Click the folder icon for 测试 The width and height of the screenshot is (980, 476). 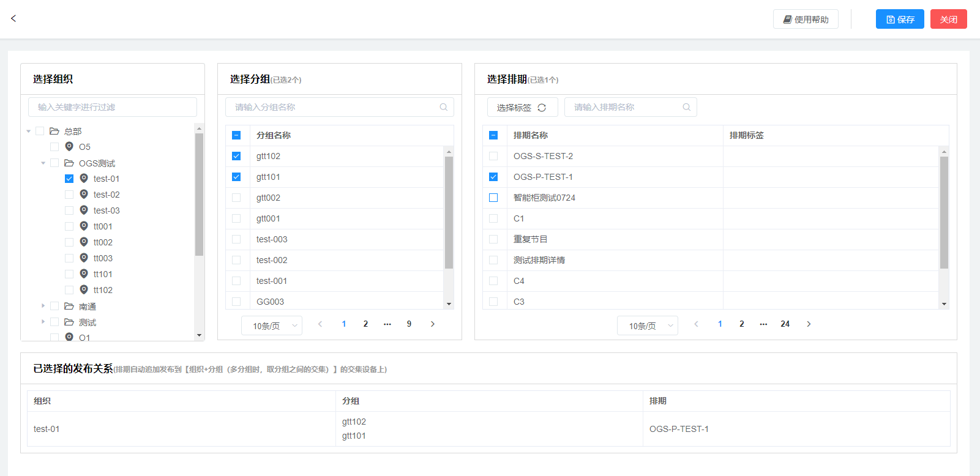pos(69,322)
